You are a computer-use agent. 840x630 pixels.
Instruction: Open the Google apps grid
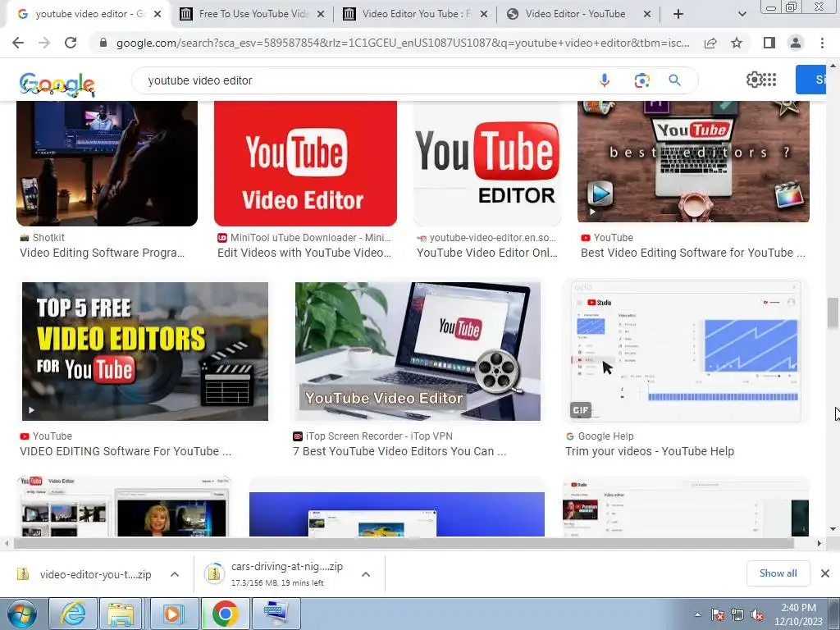point(769,80)
